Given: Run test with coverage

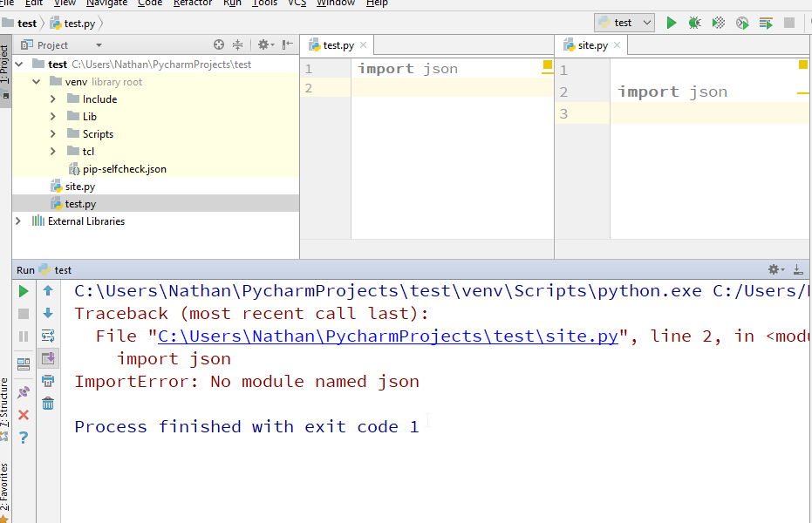Looking at the screenshot, I should point(718,23).
